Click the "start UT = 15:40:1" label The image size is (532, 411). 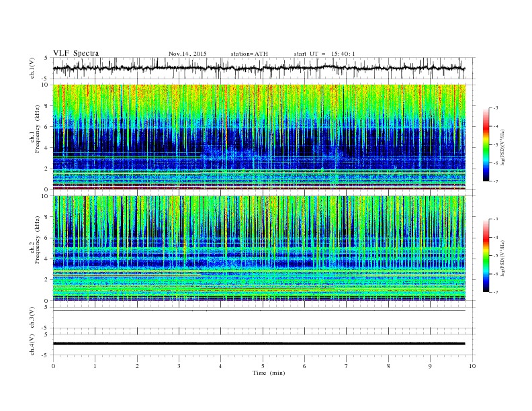[x=324, y=54]
